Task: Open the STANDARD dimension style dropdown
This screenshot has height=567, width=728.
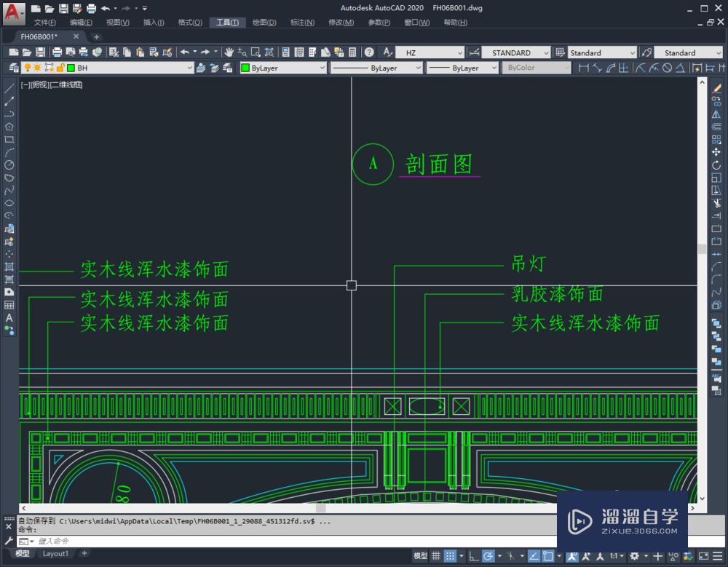Action: coord(547,52)
